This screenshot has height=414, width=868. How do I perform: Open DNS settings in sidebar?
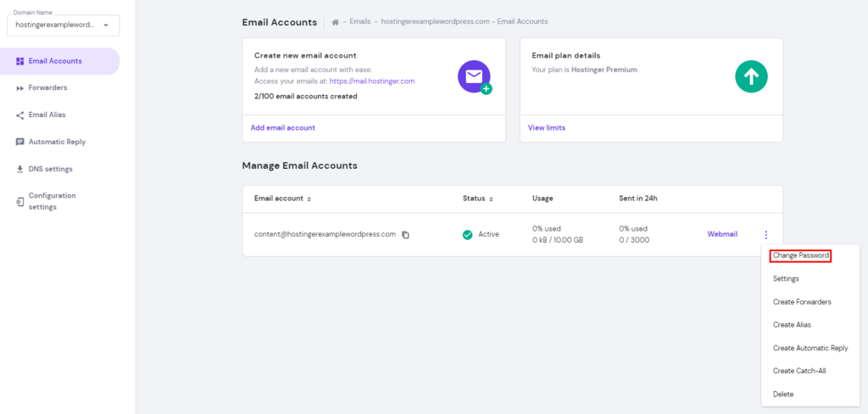(50, 169)
